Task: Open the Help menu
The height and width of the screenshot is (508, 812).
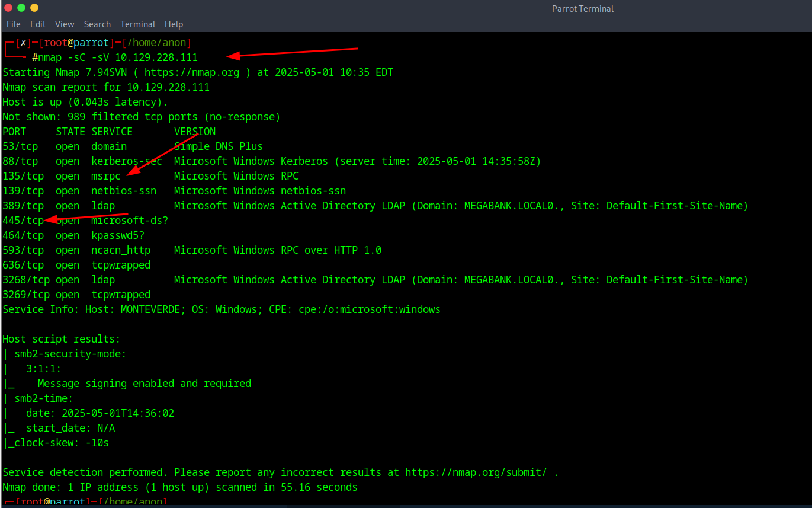Action: pyautogui.click(x=174, y=24)
